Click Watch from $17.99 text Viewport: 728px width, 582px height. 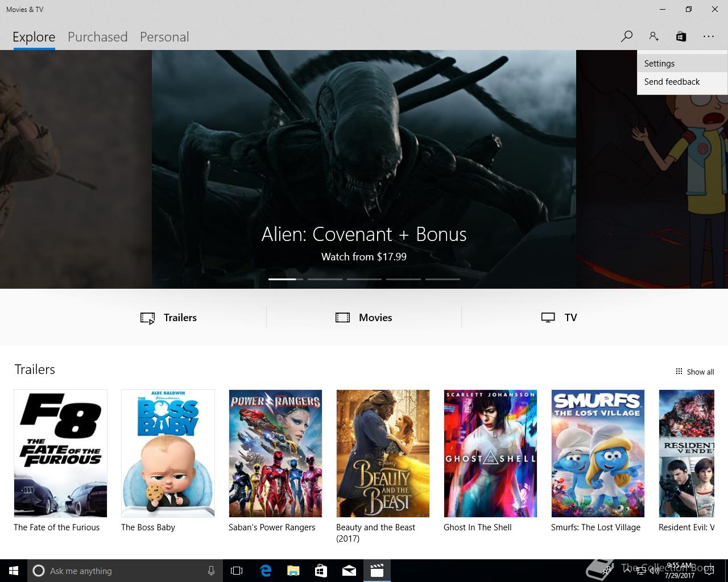coord(364,257)
